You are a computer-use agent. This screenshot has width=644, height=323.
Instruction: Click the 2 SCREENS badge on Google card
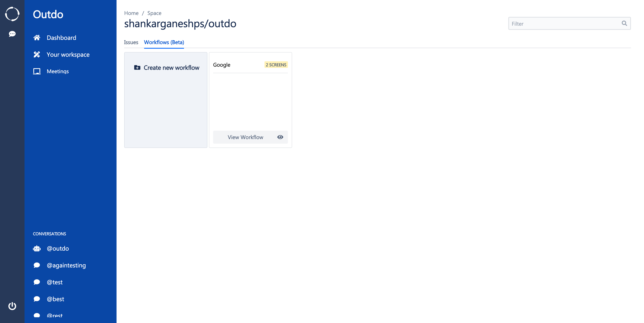tap(276, 65)
